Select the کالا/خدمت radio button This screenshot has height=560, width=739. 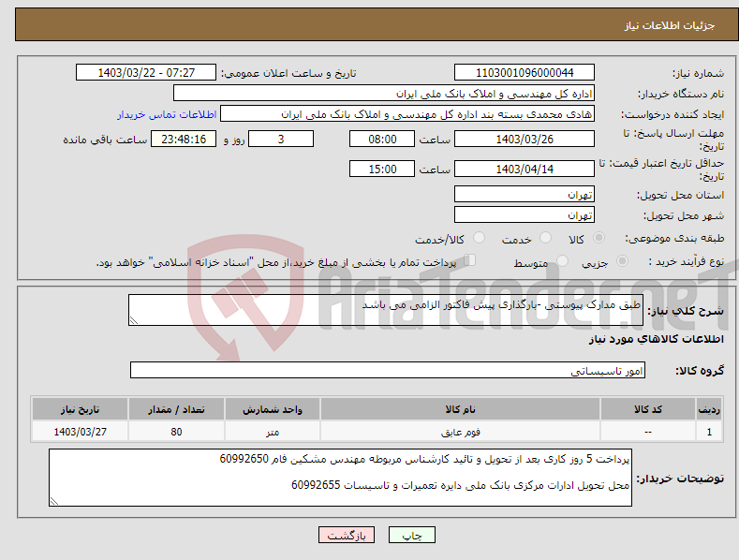pyautogui.click(x=479, y=238)
